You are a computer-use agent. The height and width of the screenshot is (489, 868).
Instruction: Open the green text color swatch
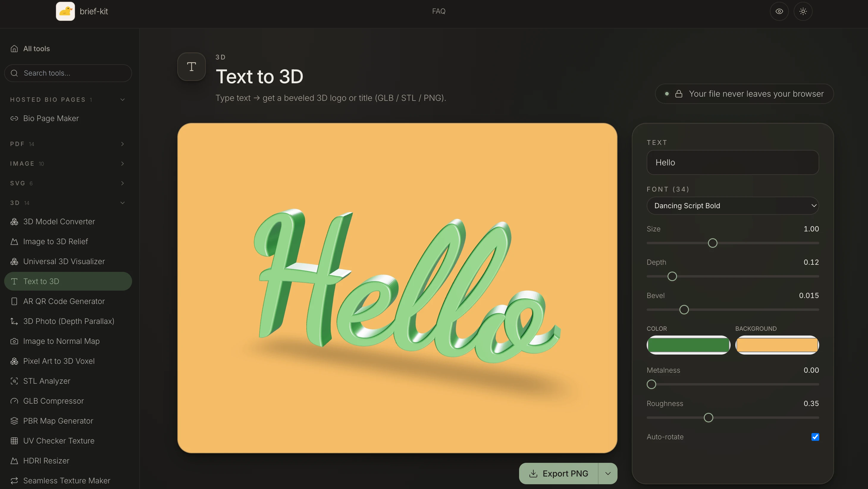coord(688,345)
